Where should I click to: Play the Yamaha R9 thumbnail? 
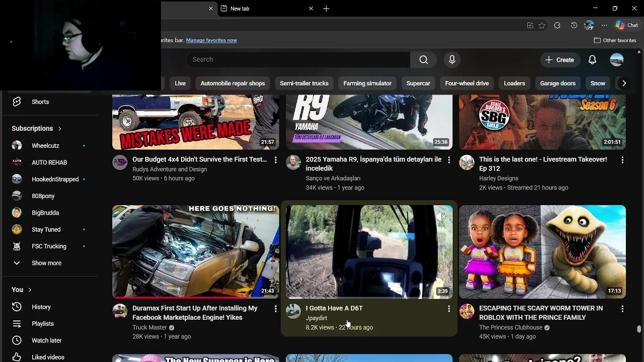pos(369,122)
